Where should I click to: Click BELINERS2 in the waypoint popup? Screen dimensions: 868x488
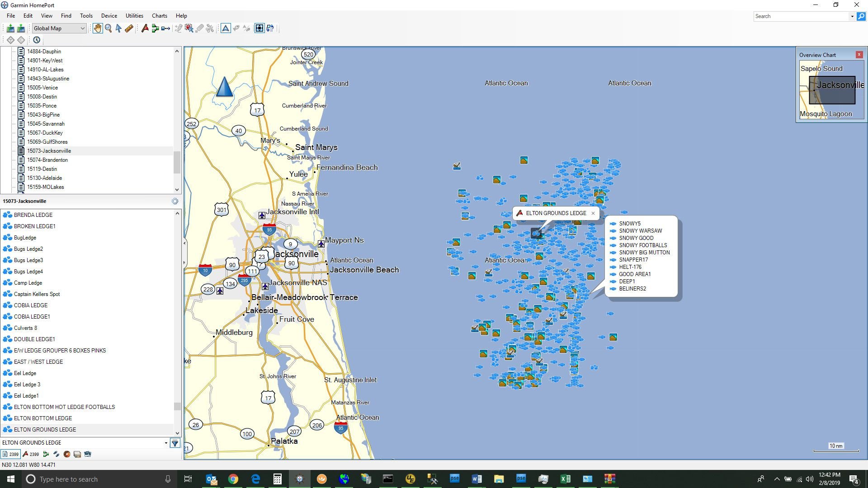point(632,289)
